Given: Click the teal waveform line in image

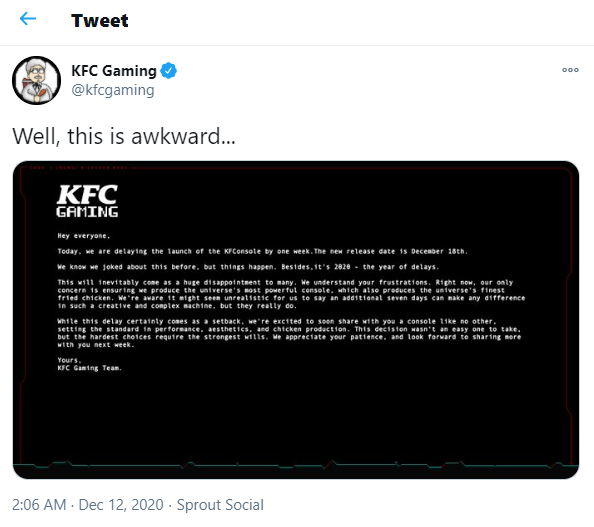Looking at the screenshot, I should 296,464.
